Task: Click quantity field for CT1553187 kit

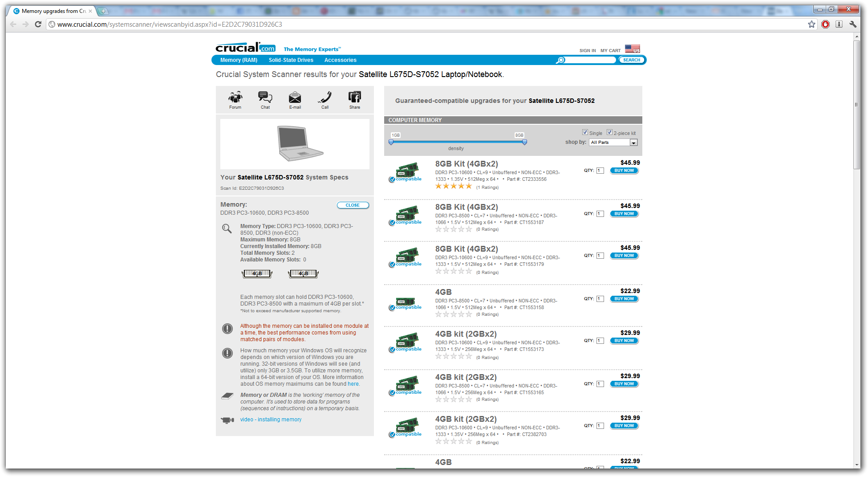Action: point(600,214)
